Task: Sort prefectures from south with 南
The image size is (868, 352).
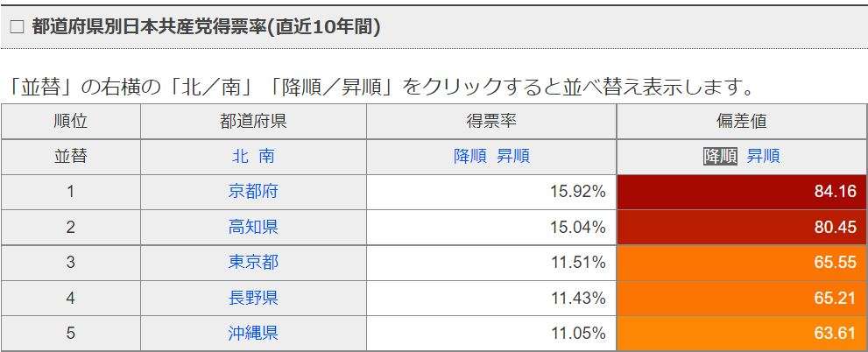Action: pyautogui.click(x=267, y=157)
